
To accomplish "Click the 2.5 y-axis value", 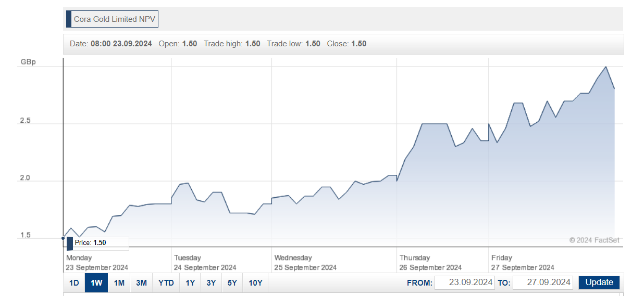I will (26, 121).
